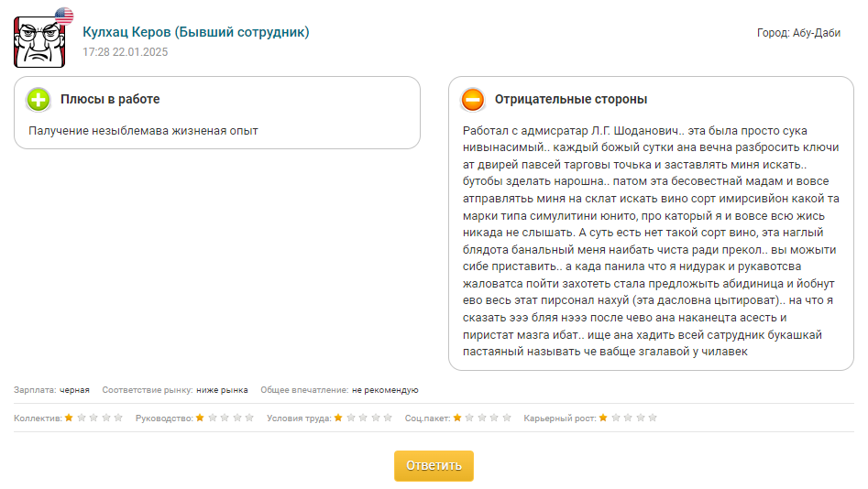Click fifth star of Условия труда rating
This screenshot has width=868, height=489.
coord(388,418)
